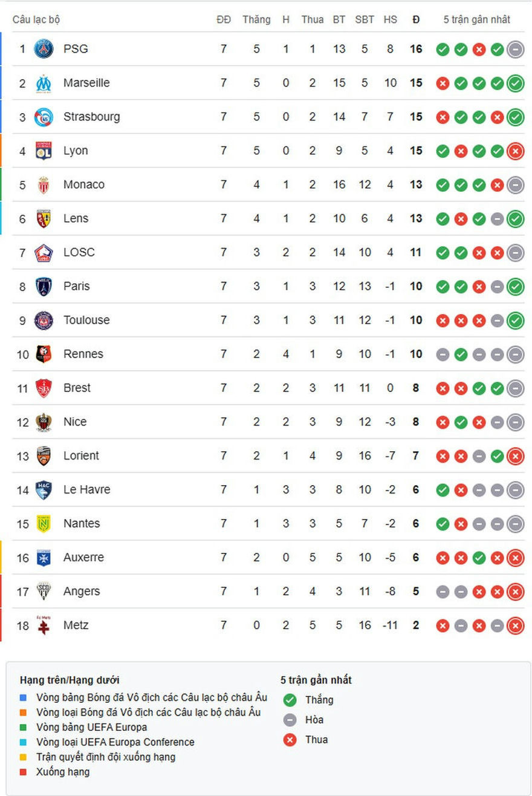Select the LOSC team name

point(79,252)
